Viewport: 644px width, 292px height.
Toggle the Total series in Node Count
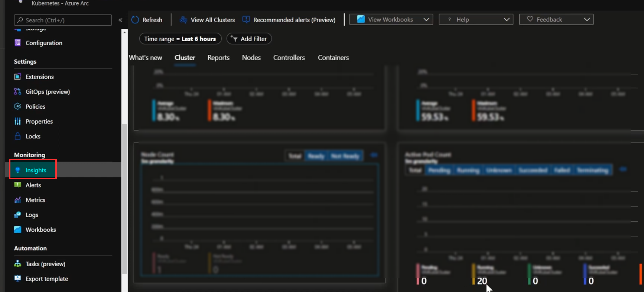(295, 156)
